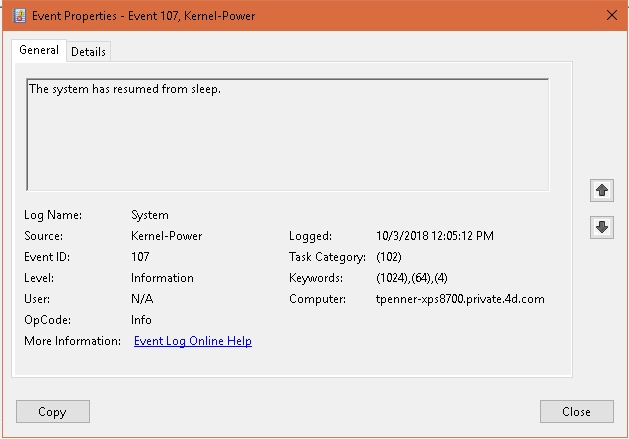Click the Event ID value 107
This screenshot has width=629, height=439.
coord(141,257)
